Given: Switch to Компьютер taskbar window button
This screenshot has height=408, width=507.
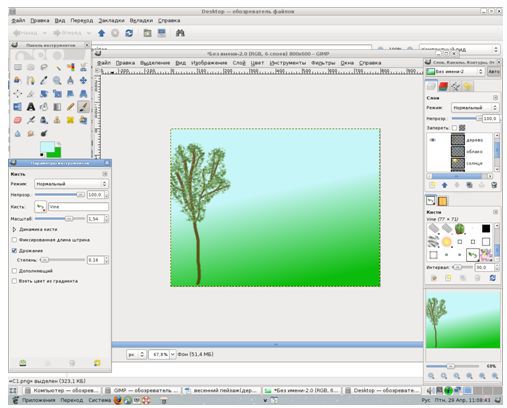Looking at the screenshot, I should pyautogui.click(x=62, y=390).
